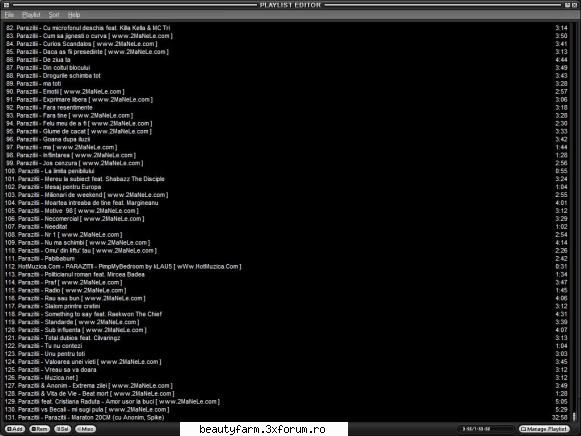Viewport: 581px width, 436px height.
Task: Click the windowshade icon in title bar
Action: 568,5
